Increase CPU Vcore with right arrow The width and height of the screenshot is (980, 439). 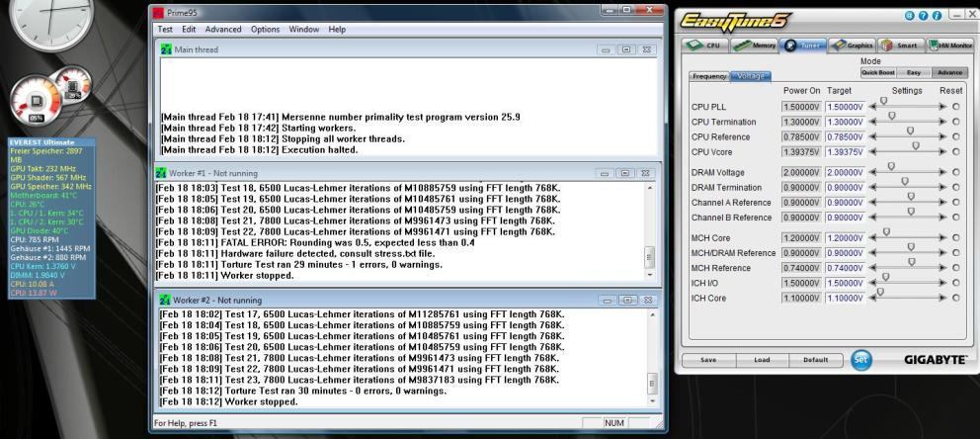pyautogui.click(x=943, y=152)
